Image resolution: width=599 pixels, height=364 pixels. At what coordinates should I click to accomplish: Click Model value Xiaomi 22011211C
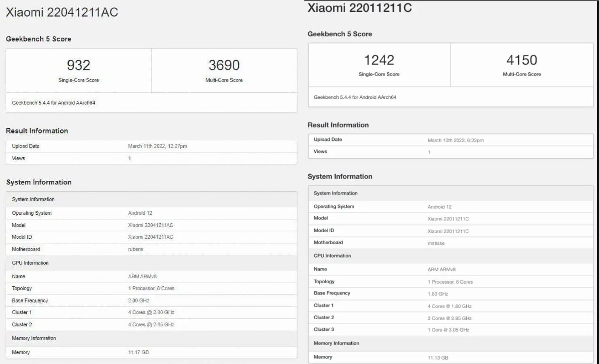tap(448, 219)
